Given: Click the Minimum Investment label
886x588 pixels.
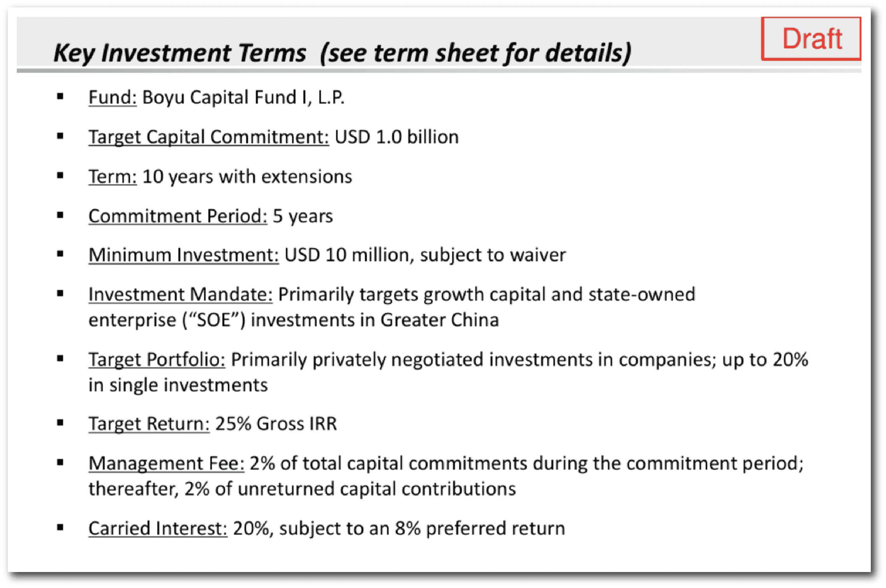Looking at the screenshot, I should point(183,255).
